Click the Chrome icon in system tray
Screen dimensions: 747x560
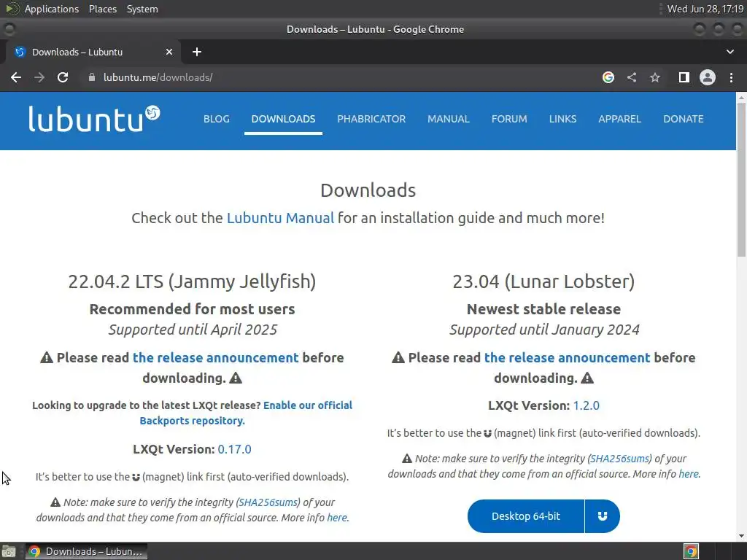point(691,551)
